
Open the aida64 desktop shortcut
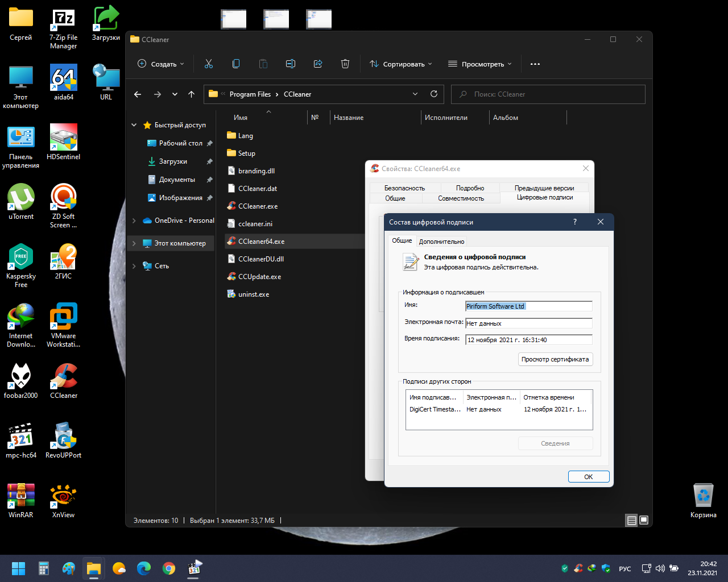coord(64,82)
